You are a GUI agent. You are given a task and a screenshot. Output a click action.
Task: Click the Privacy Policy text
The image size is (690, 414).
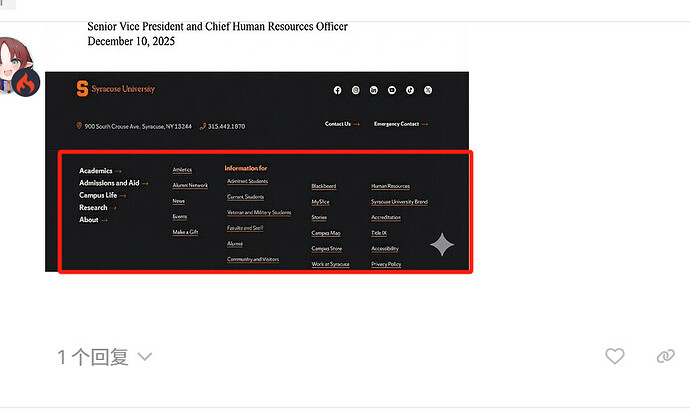386,264
